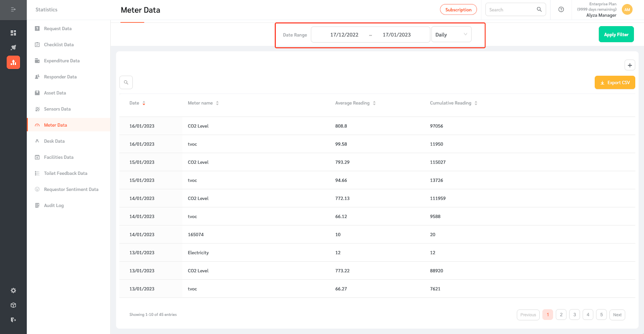
Task: Jump to page 4 of results
Action: coord(588,315)
